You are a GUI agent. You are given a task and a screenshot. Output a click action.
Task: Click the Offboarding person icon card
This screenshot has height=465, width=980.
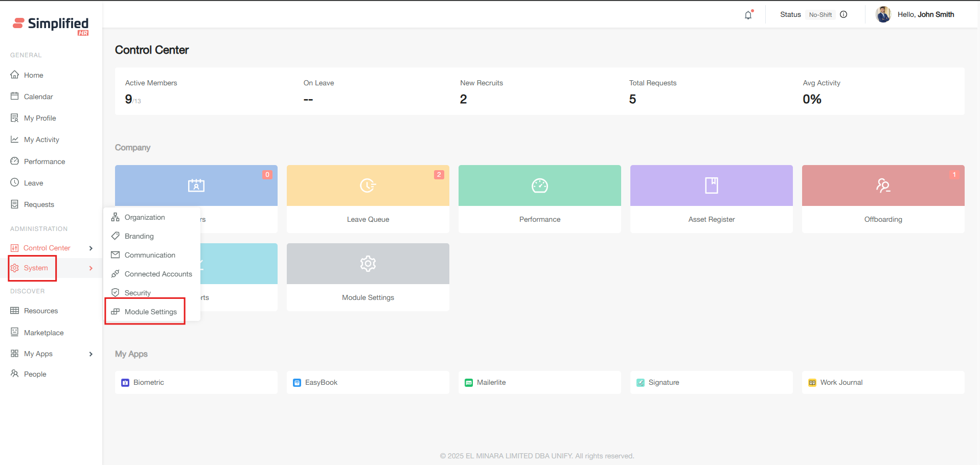tap(883, 185)
